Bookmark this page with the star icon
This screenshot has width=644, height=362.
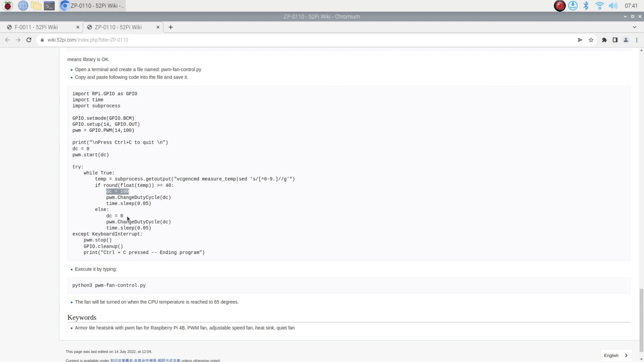pos(591,40)
